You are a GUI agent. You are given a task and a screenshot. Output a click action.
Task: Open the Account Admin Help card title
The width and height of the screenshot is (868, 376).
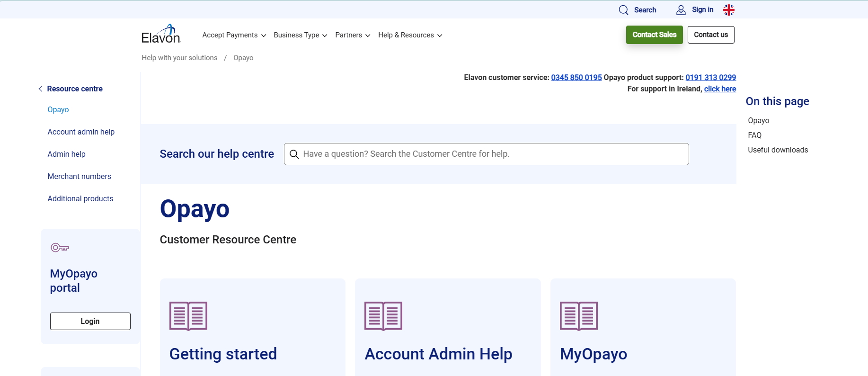tap(438, 354)
